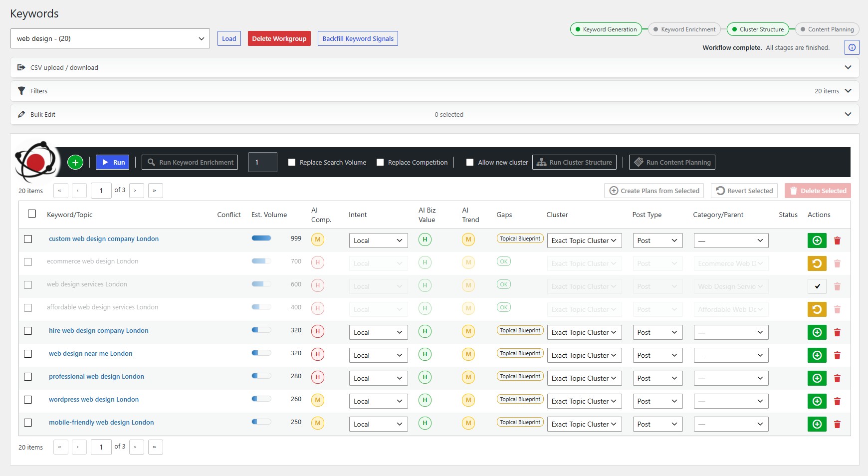Open Intent dropdown for wordpress web design London

click(378, 401)
